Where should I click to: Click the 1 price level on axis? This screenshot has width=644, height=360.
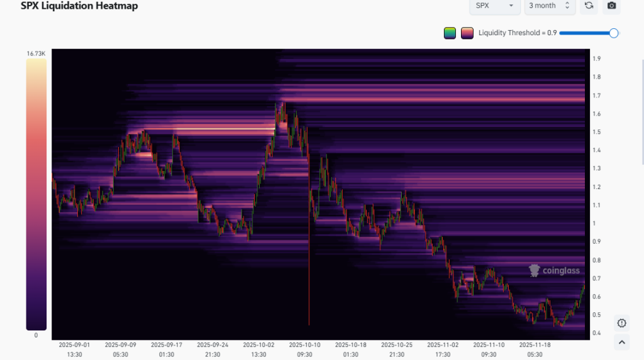point(594,224)
